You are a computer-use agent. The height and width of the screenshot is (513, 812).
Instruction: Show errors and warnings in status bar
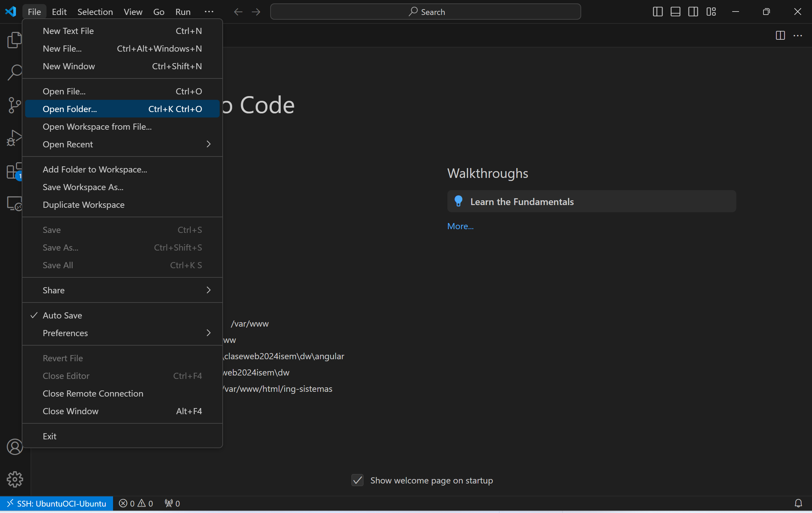[x=136, y=503]
